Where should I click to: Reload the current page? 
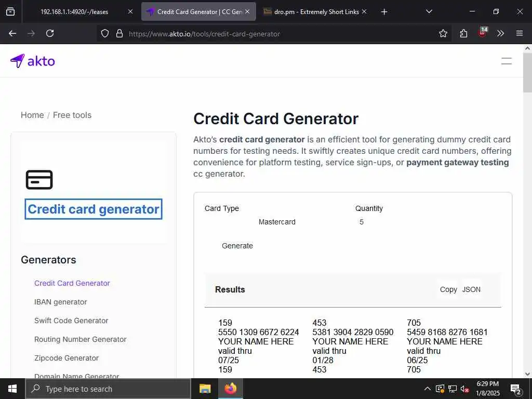click(50, 33)
